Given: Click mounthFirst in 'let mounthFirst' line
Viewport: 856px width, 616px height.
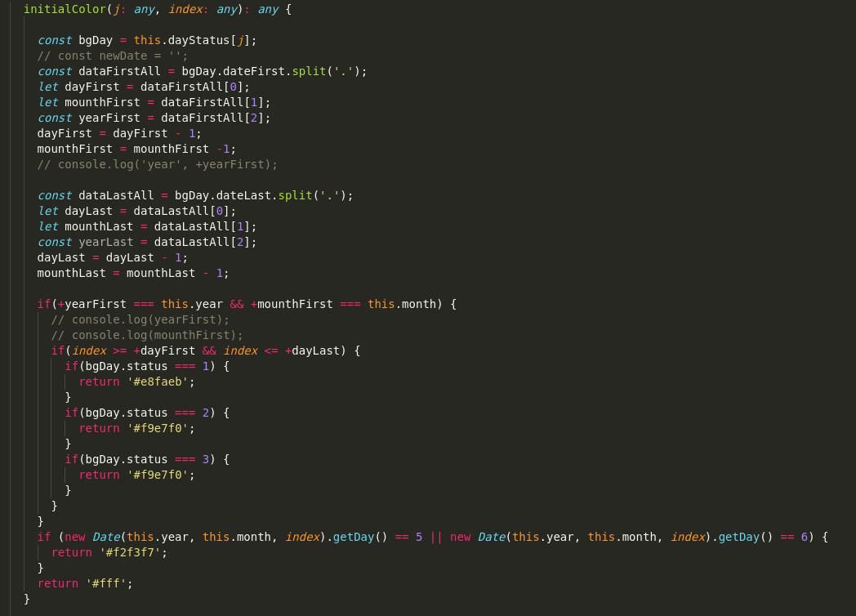Looking at the screenshot, I should click(102, 102).
